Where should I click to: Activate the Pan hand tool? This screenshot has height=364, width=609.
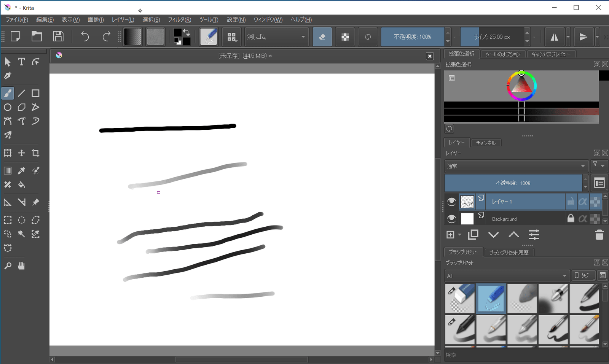coord(21,266)
